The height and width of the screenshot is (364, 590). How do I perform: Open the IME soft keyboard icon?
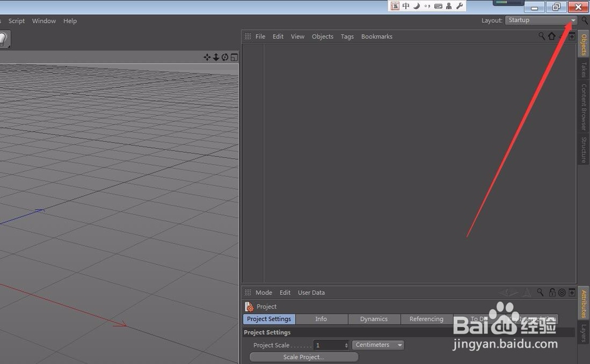(438, 6)
